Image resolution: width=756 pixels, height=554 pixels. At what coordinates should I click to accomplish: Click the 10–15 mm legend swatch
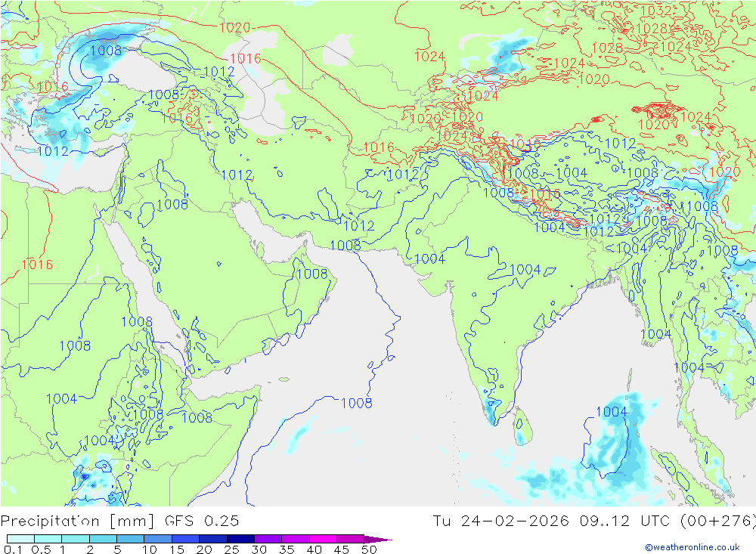pos(158,539)
